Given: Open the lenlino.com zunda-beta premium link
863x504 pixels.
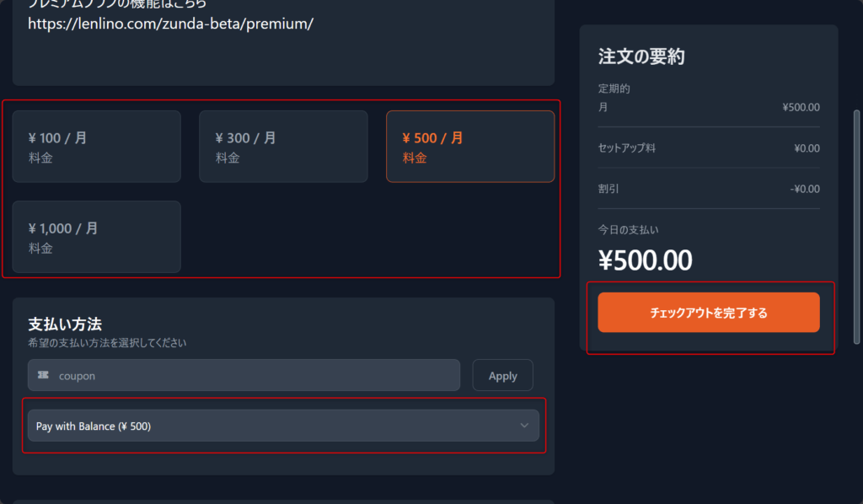Looking at the screenshot, I should 170,24.
